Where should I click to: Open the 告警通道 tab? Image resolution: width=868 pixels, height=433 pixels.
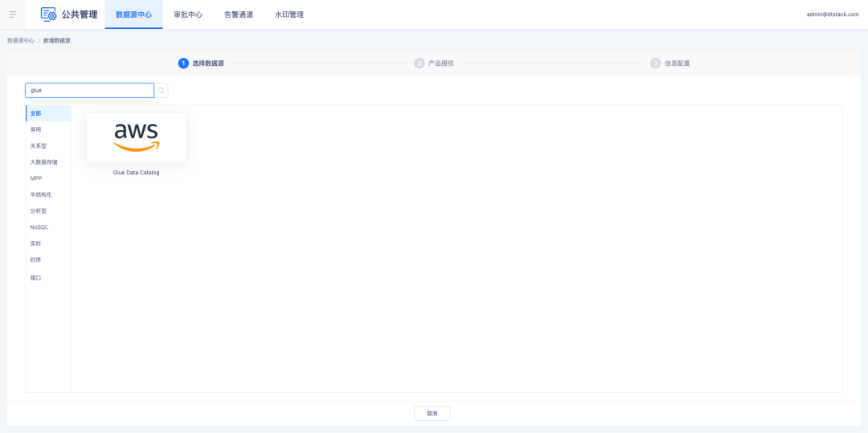click(239, 14)
